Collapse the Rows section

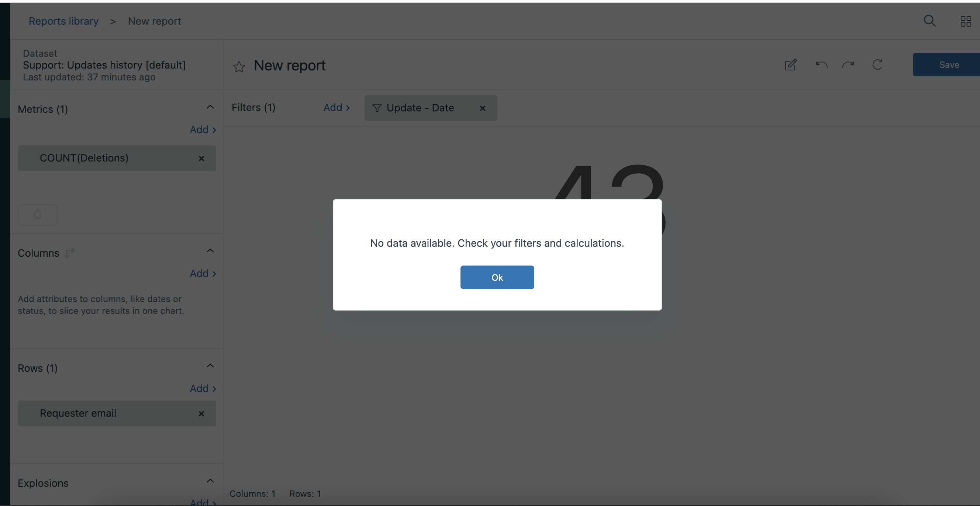[x=210, y=367]
